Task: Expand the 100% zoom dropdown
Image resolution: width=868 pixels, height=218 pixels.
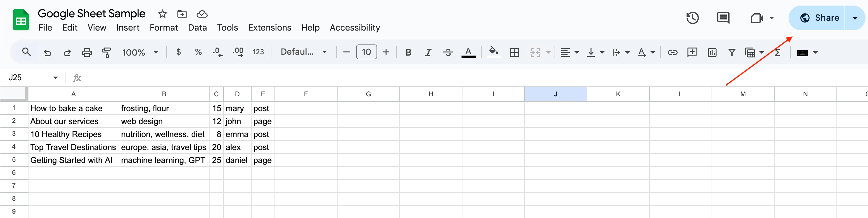Action: [x=140, y=52]
